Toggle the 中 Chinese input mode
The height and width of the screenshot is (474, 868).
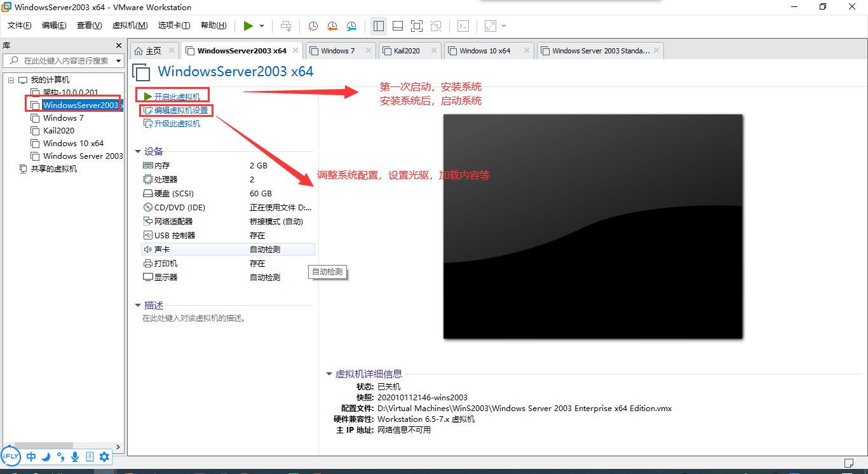[x=31, y=457]
